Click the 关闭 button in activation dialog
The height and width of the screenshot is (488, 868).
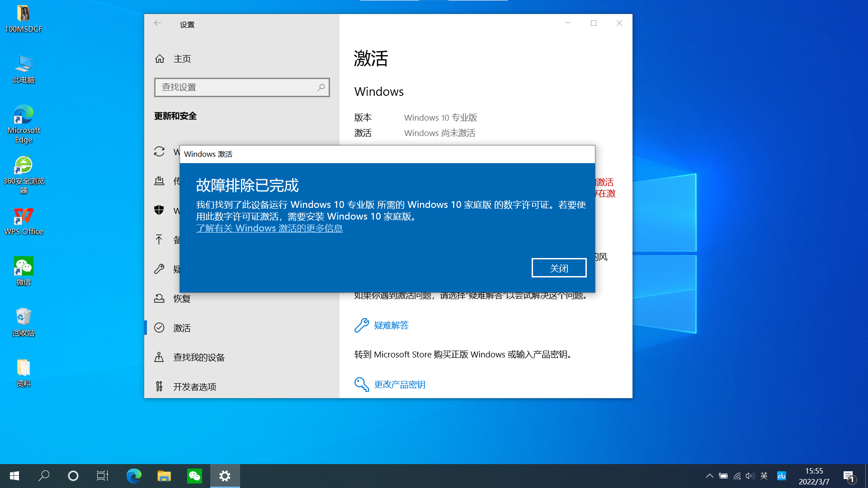559,268
